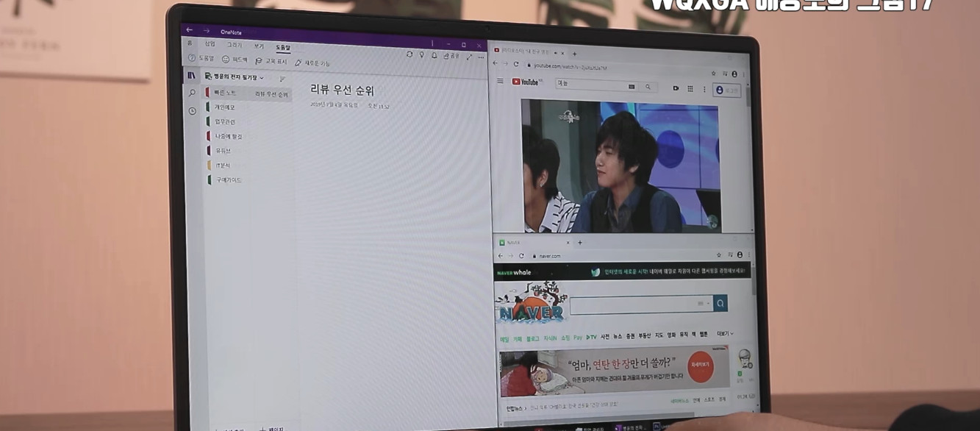This screenshot has width=980, height=431.
Task: Reload the YouTube browser page
Action: [x=516, y=64]
